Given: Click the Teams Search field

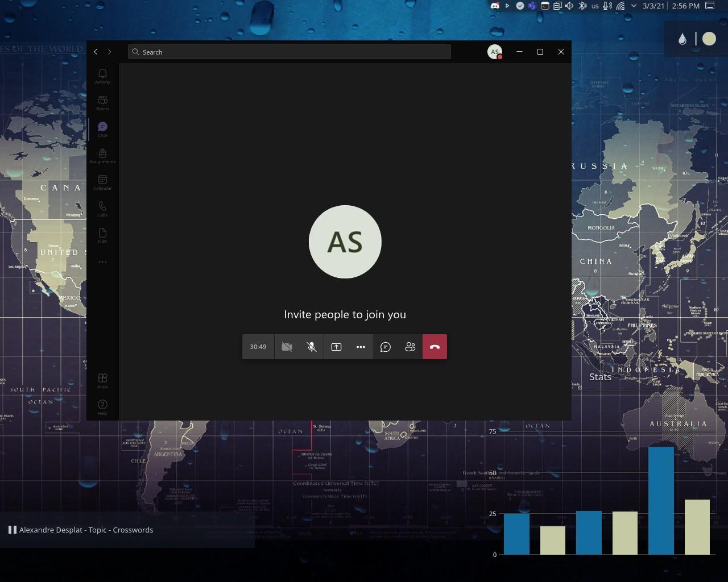Looking at the screenshot, I should click(289, 52).
